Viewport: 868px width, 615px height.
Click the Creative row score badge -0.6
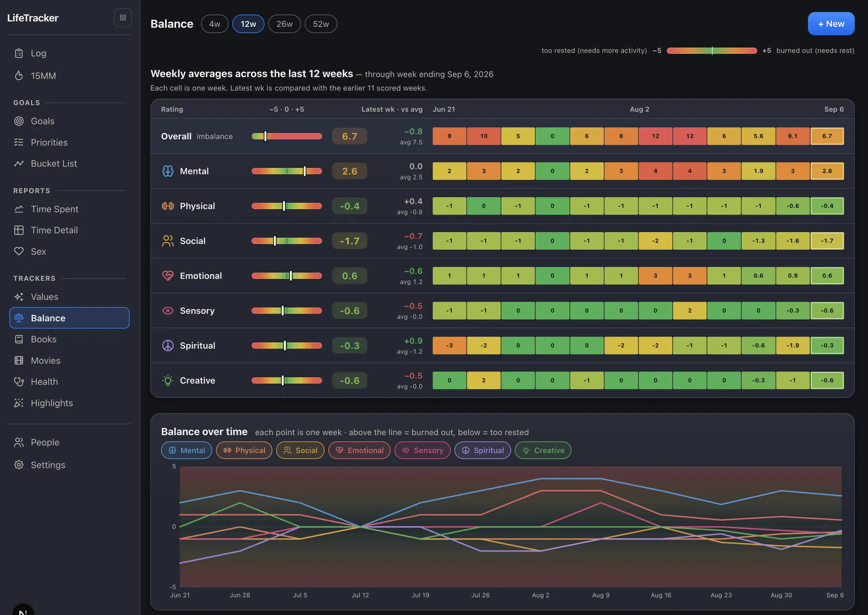tap(350, 380)
